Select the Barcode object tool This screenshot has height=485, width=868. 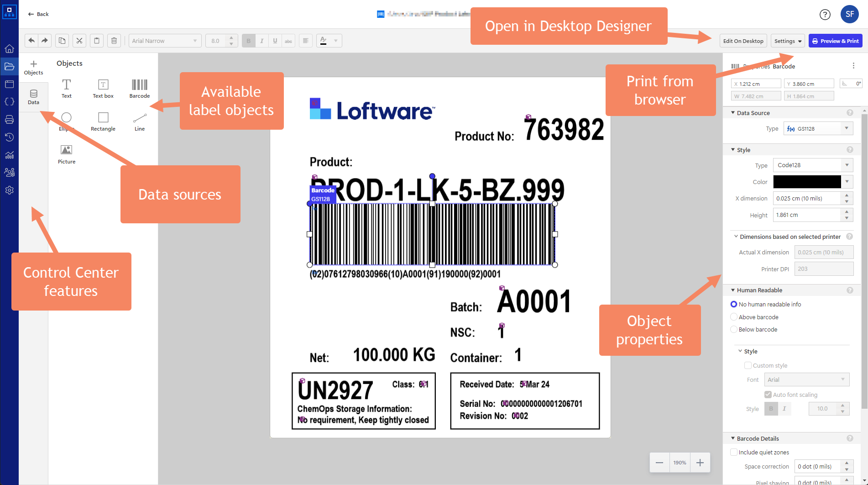[x=139, y=88]
